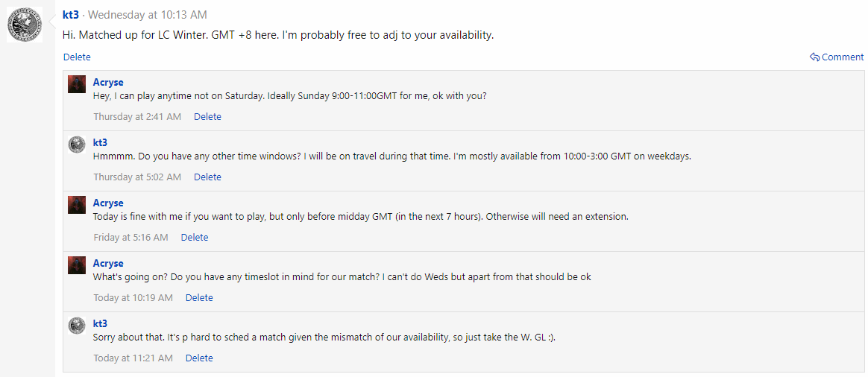Open the kt3 post author link
Viewport: 868px width, 377px height.
[x=71, y=15]
